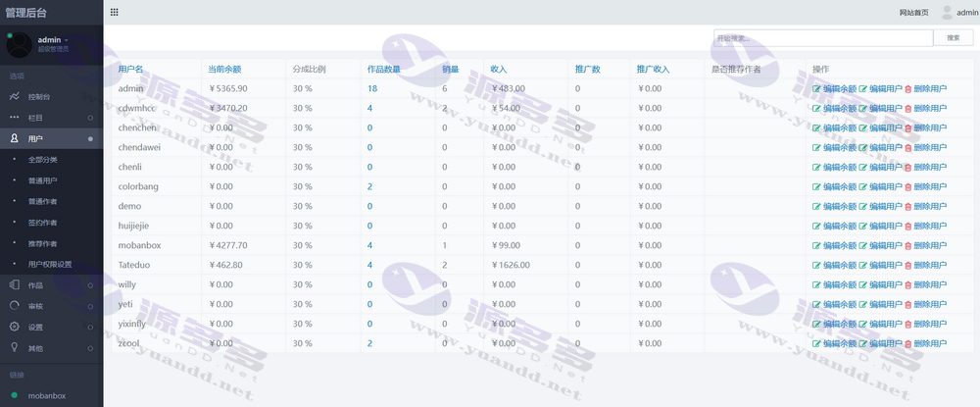Click the 搜索 search button

click(x=954, y=38)
